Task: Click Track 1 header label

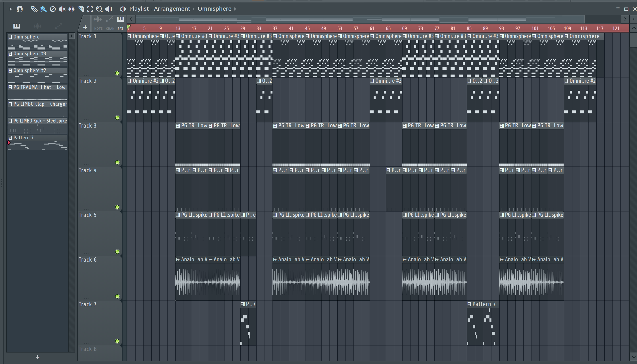Action: tap(88, 36)
